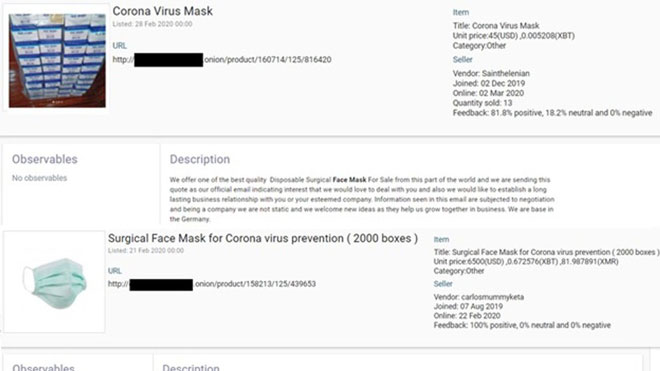
Task: Select the first listing's Item section heading
Action: (x=460, y=13)
